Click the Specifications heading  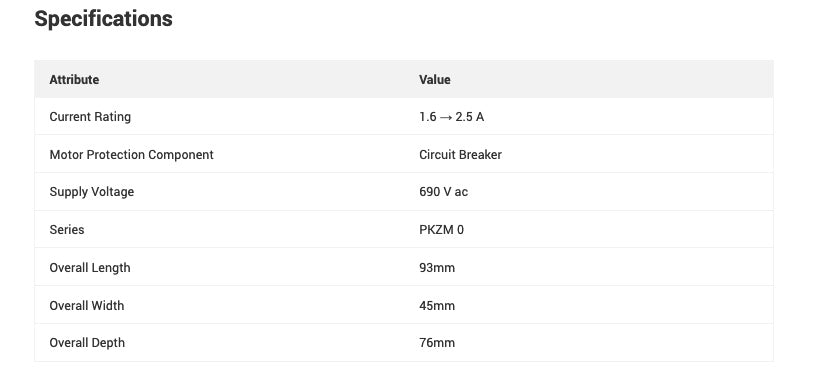pyautogui.click(x=104, y=20)
